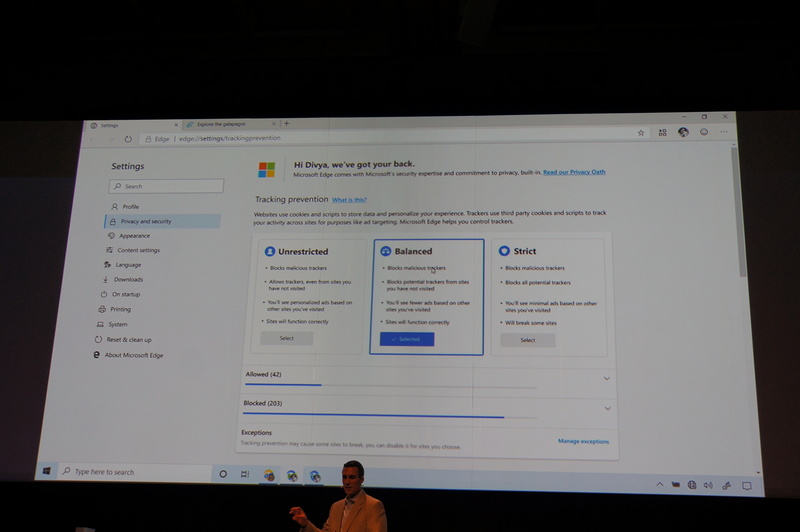Click the 'Will break some sites' text

[531, 323]
